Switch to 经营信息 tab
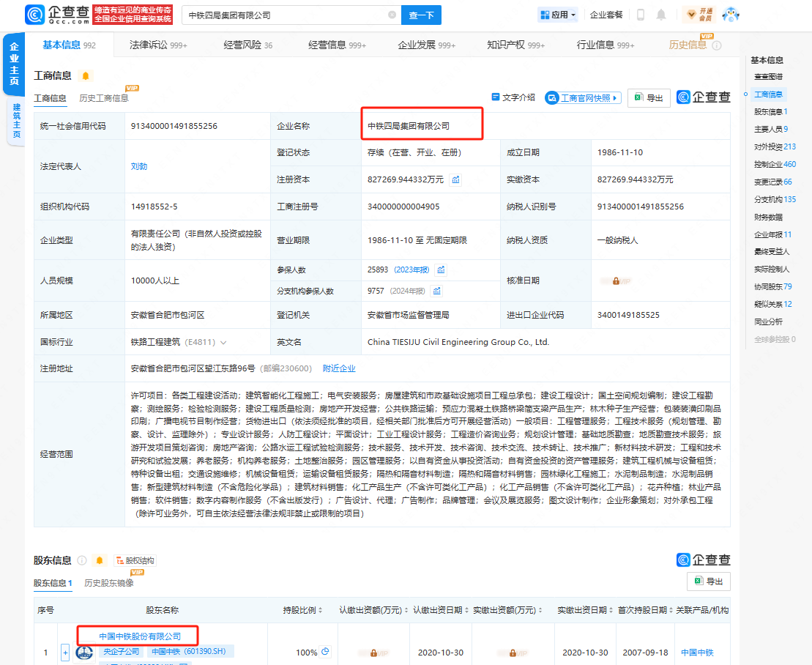Image resolution: width=812 pixels, height=665 pixels. 337,45
